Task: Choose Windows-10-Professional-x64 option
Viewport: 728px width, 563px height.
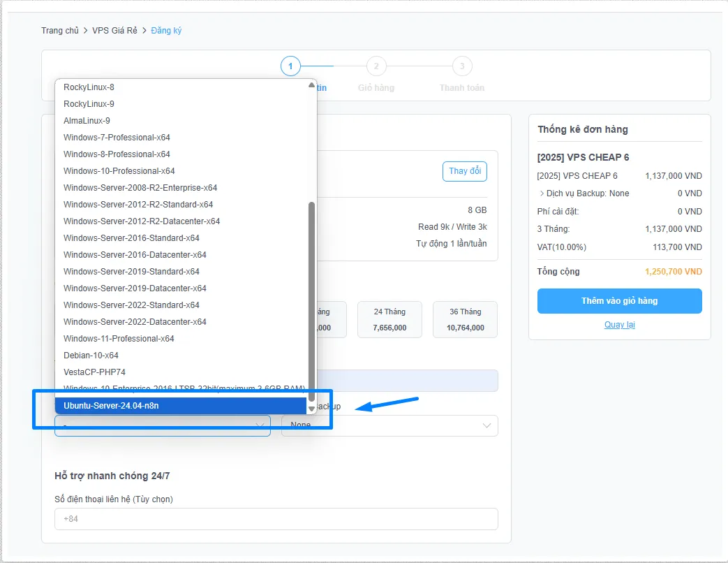Action: pyautogui.click(x=119, y=171)
